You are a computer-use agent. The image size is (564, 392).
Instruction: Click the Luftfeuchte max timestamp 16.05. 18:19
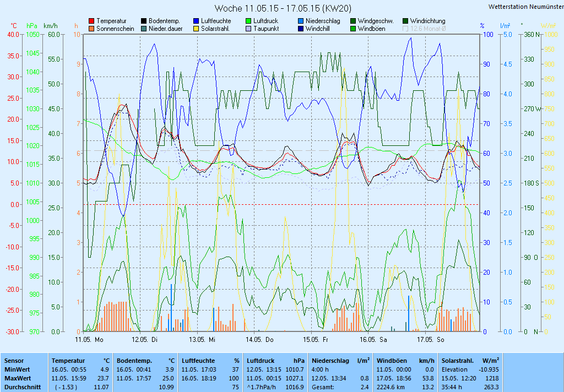click(x=198, y=378)
